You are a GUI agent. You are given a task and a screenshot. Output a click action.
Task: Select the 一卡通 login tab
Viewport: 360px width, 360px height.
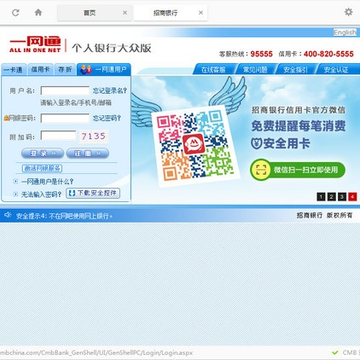coord(13,70)
